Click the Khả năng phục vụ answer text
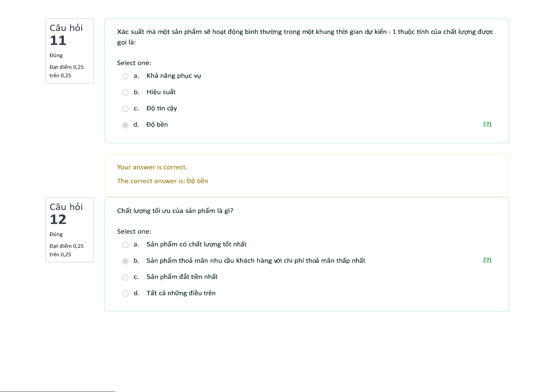The width and height of the screenshot is (555, 392). tap(174, 76)
